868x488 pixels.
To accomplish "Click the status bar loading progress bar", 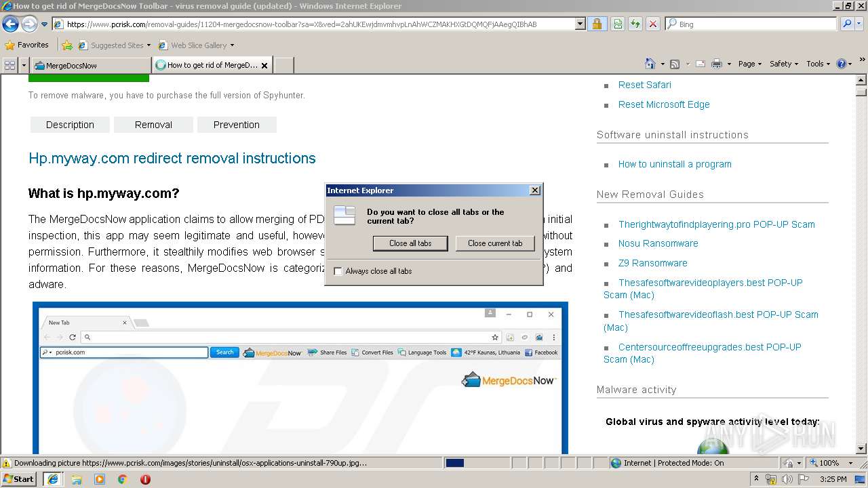I will [477, 463].
